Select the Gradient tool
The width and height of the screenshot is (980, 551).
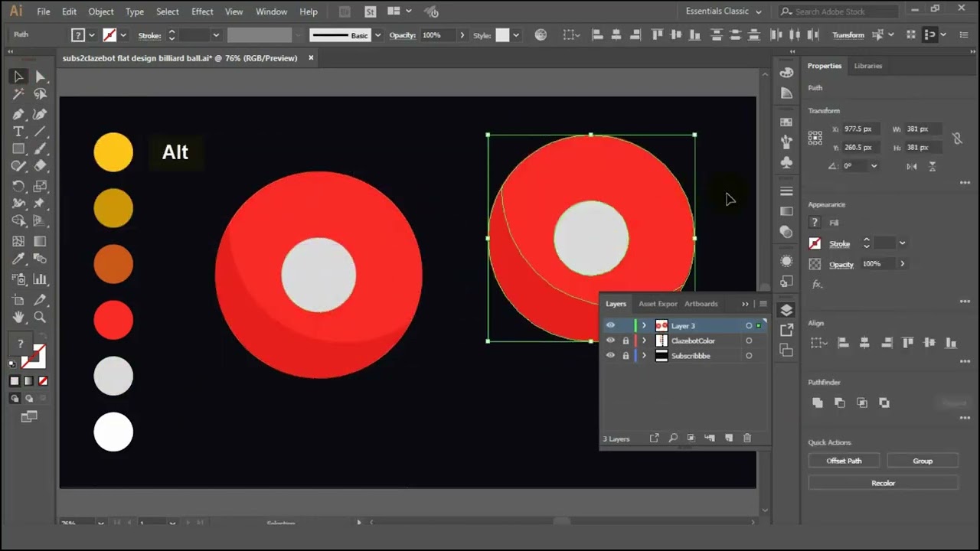click(41, 241)
